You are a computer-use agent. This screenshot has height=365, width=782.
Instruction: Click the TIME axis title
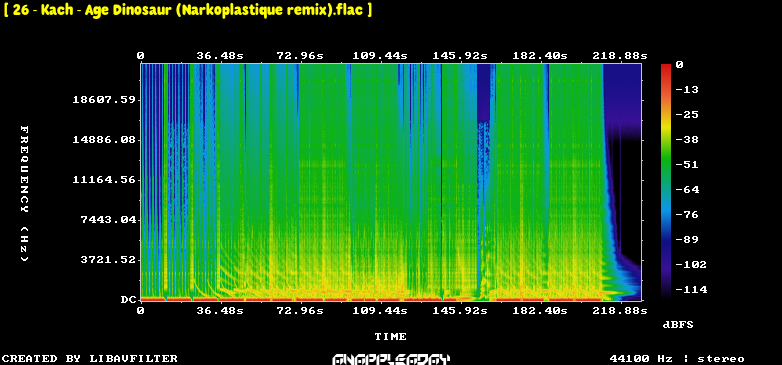pyautogui.click(x=391, y=337)
